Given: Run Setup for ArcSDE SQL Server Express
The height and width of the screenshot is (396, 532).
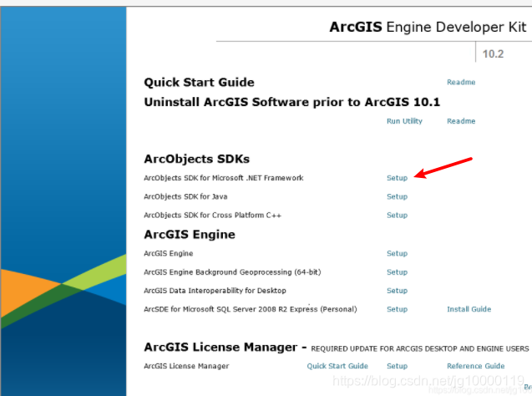Looking at the screenshot, I should 397,309.
